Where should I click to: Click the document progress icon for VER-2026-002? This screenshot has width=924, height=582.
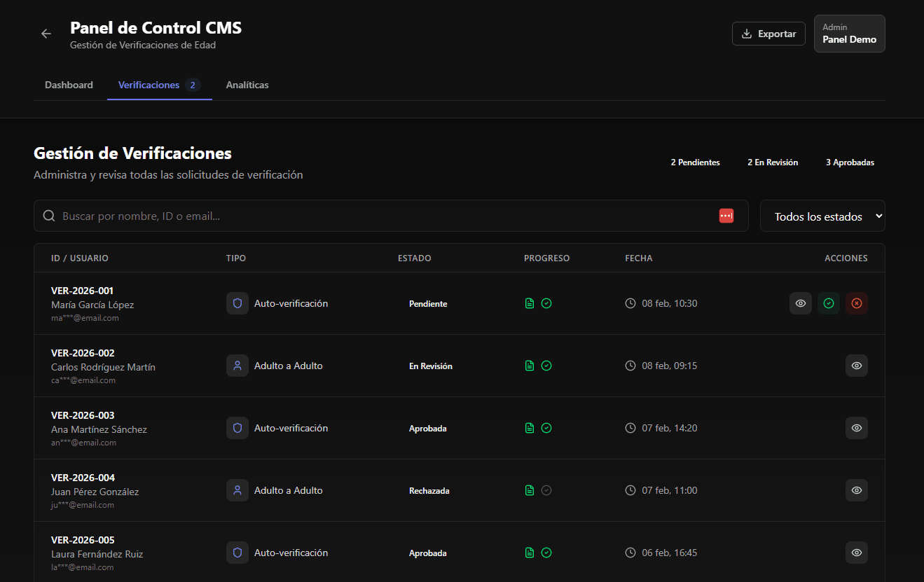(530, 366)
